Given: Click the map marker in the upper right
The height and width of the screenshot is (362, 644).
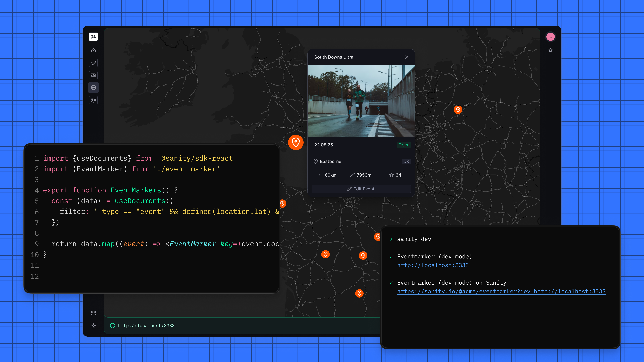Looking at the screenshot, I should coord(458,109).
